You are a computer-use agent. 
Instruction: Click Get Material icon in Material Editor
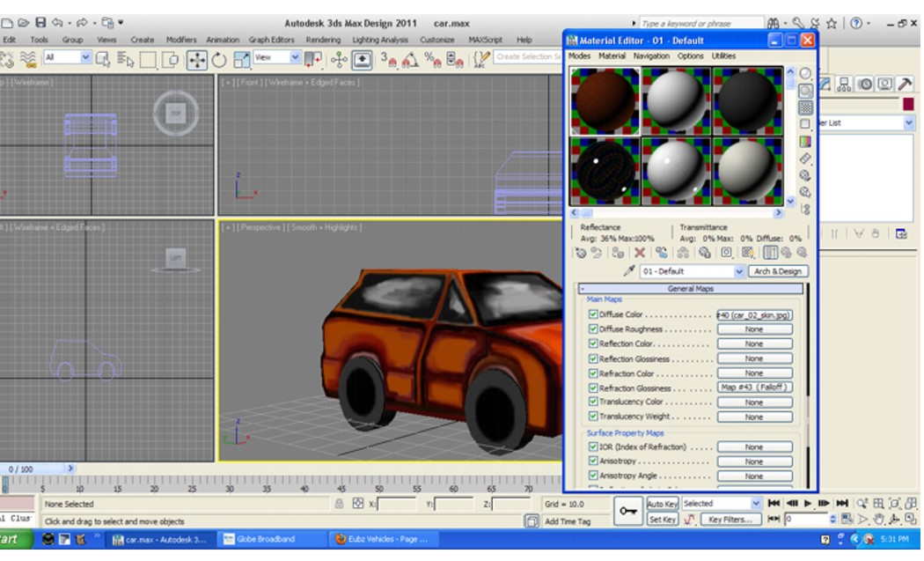point(581,253)
